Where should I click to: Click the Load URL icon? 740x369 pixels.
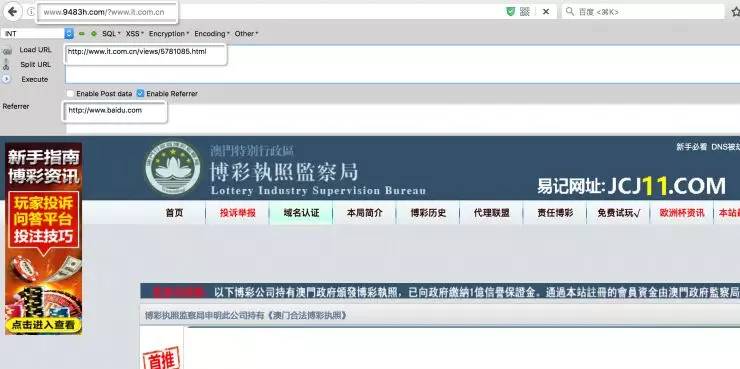click(7, 51)
